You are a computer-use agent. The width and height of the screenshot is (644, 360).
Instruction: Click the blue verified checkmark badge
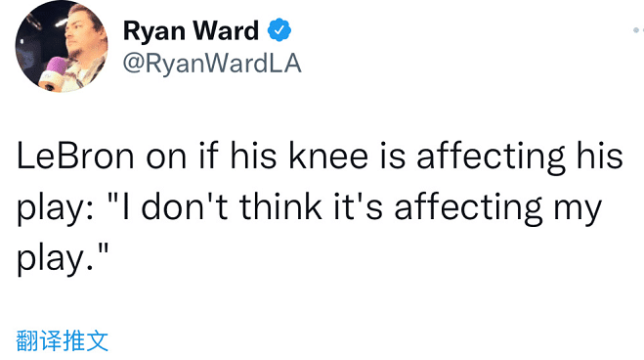(279, 30)
